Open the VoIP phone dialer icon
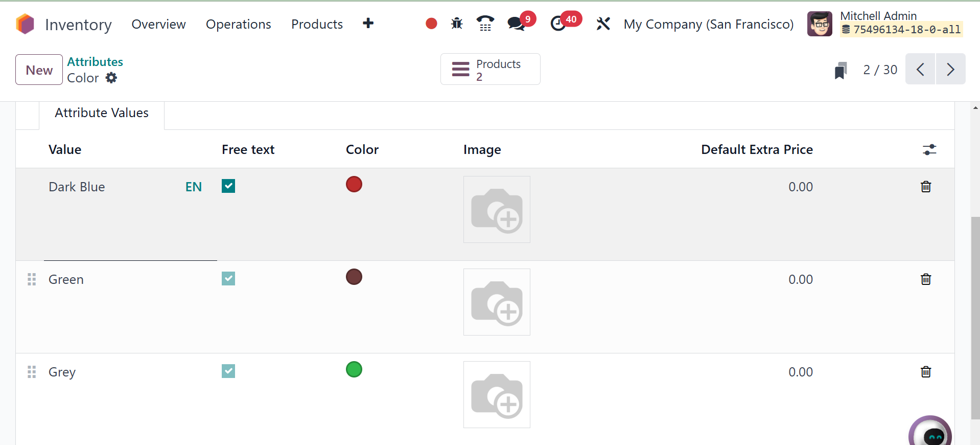Viewport: 980px width, 445px height. 485,24
